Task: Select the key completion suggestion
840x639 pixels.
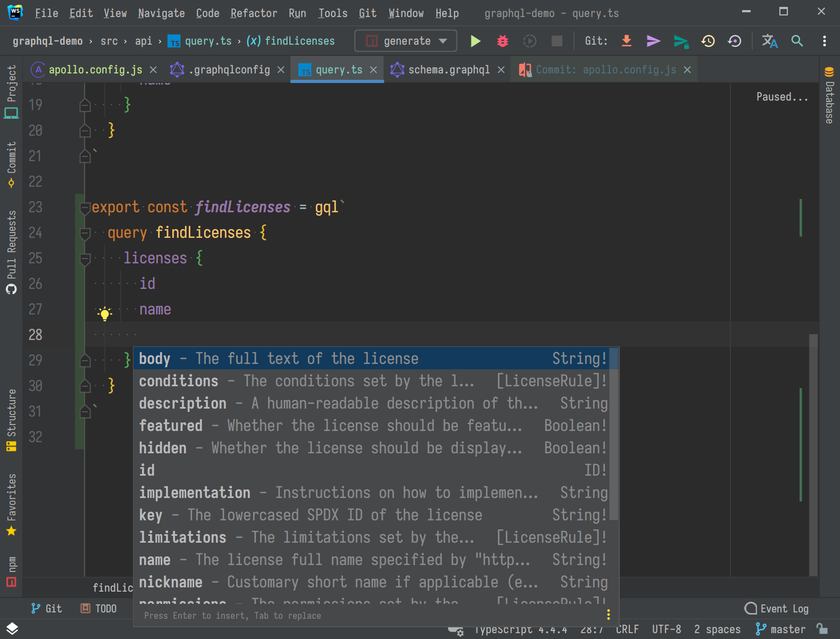Action: 371,514
